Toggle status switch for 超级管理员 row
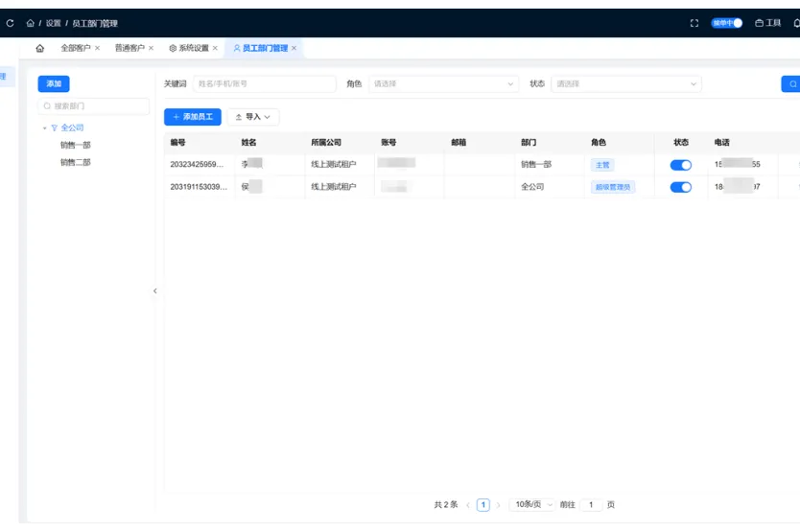Image resolution: width=800 pixels, height=532 pixels. click(x=681, y=187)
